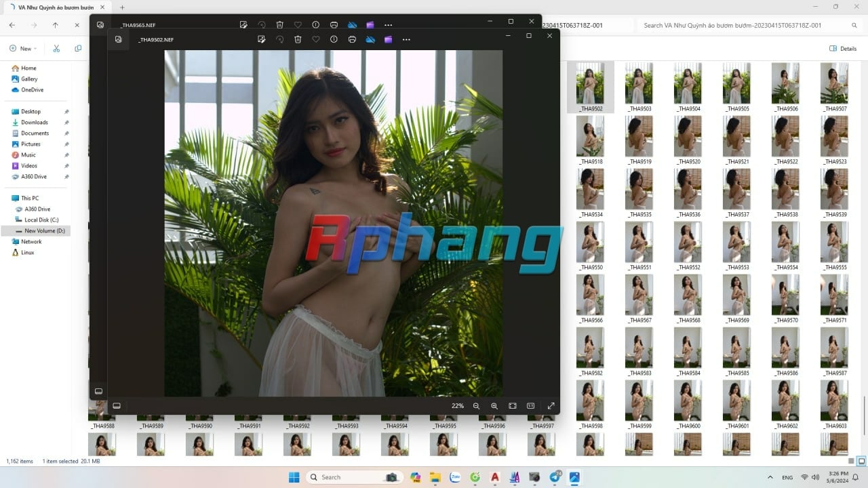Delete the photo in the _THA9565.NEF window
The width and height of the screenshot is (868, 488).
coord(279,25)
